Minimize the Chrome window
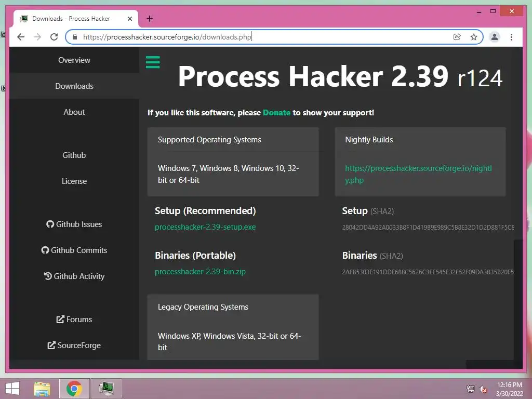 478,11
